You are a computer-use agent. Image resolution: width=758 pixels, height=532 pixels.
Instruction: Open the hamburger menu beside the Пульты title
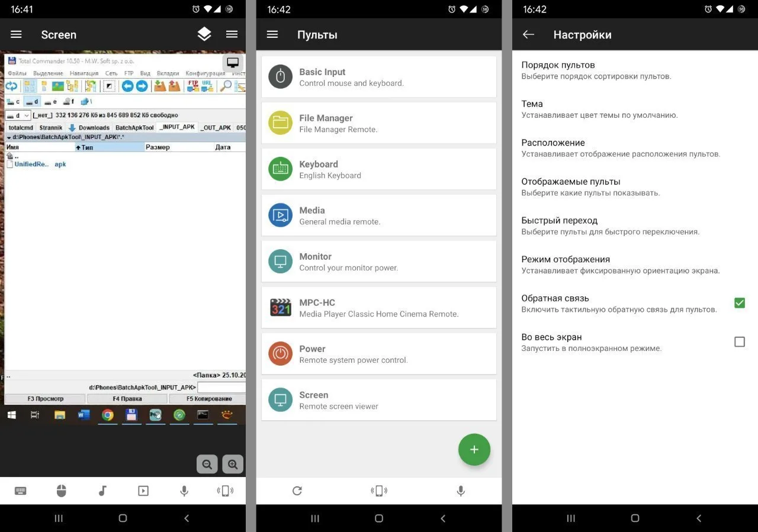click(x=272, y=34)
